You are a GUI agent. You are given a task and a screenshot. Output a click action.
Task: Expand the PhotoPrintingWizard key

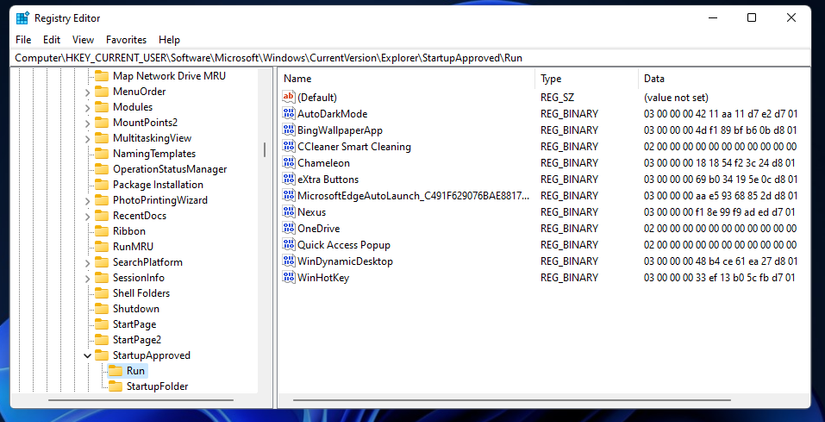87,200
